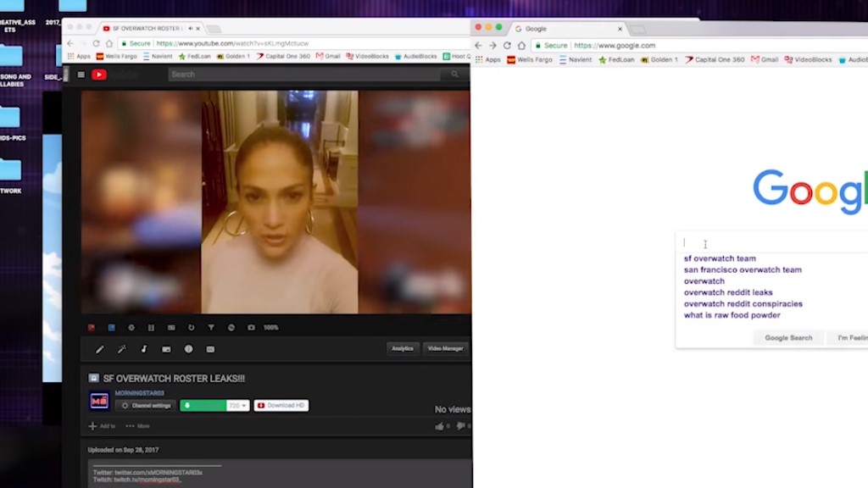The image size is (868, 488).
Task: Choose 'overwatch reddit conspiracies' suggestion
Action: [x=743, y=304]
